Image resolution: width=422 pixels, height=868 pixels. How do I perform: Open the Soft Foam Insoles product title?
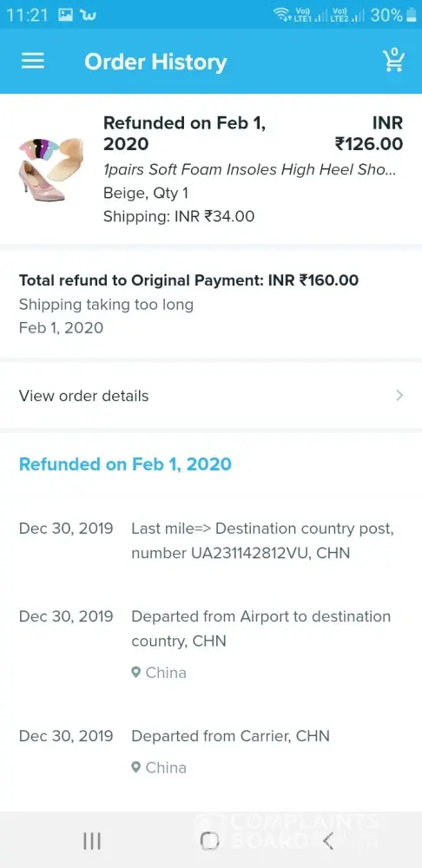click(x=250, y=170)
